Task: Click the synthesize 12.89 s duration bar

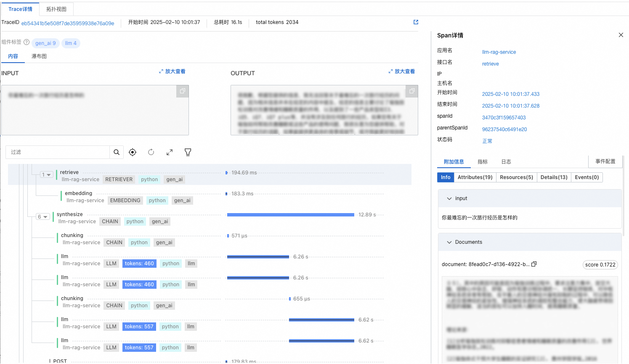Action: click(290, 215)
